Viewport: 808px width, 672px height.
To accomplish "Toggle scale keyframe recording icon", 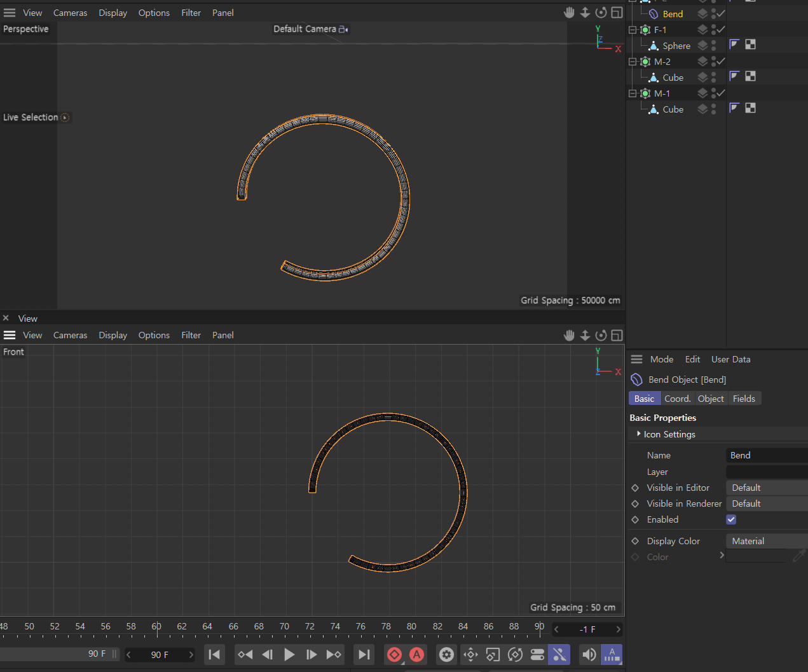I will pyautogui.click(x=493, y=654).
